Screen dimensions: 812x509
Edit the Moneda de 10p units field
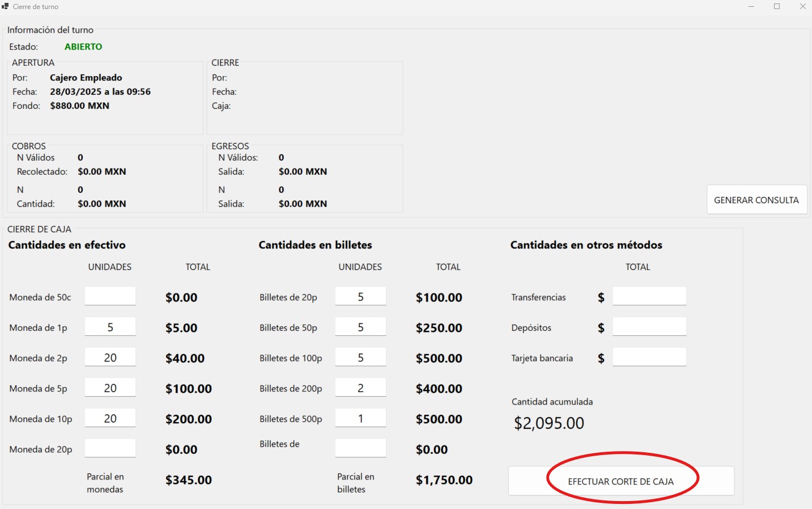pos(110,418)
